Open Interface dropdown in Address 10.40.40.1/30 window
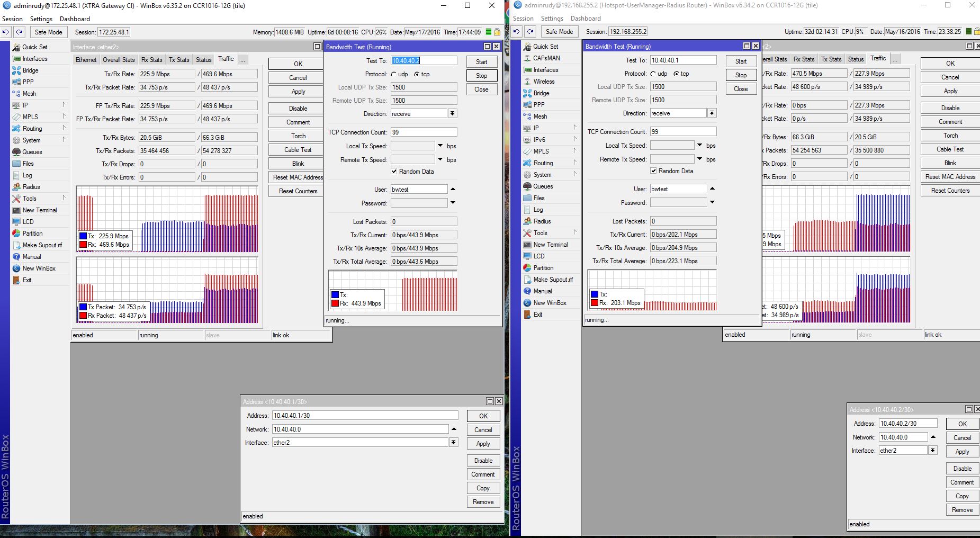 (x=454, y=443)
